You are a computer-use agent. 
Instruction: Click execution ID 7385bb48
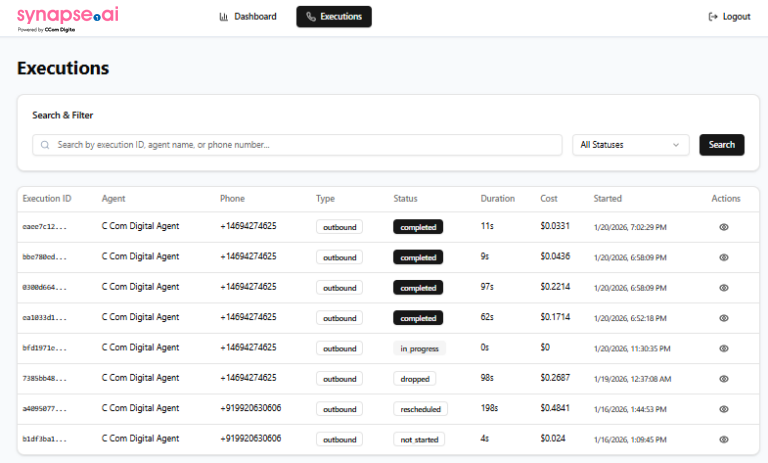(x=45, y=379)
